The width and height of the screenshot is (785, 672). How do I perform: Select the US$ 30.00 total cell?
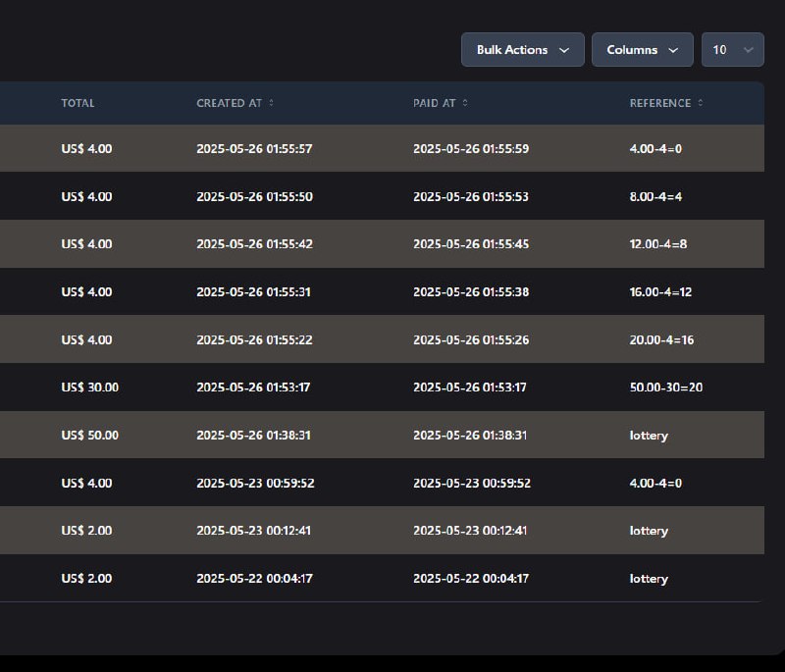[89, 388]
